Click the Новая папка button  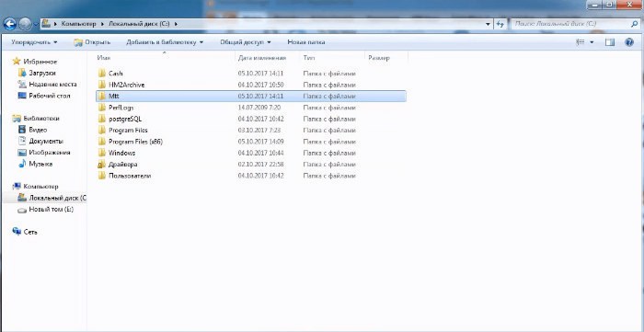point(306,42)
